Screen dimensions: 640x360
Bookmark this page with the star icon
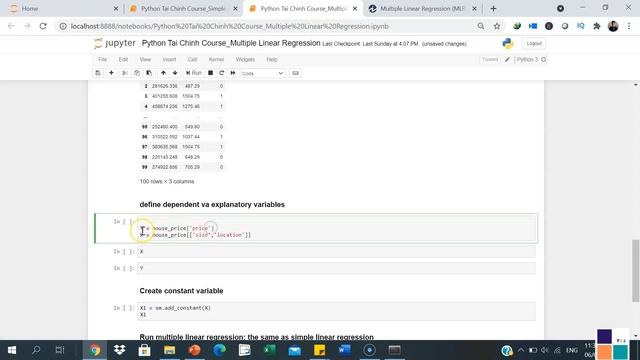click(x=497, y=26)
